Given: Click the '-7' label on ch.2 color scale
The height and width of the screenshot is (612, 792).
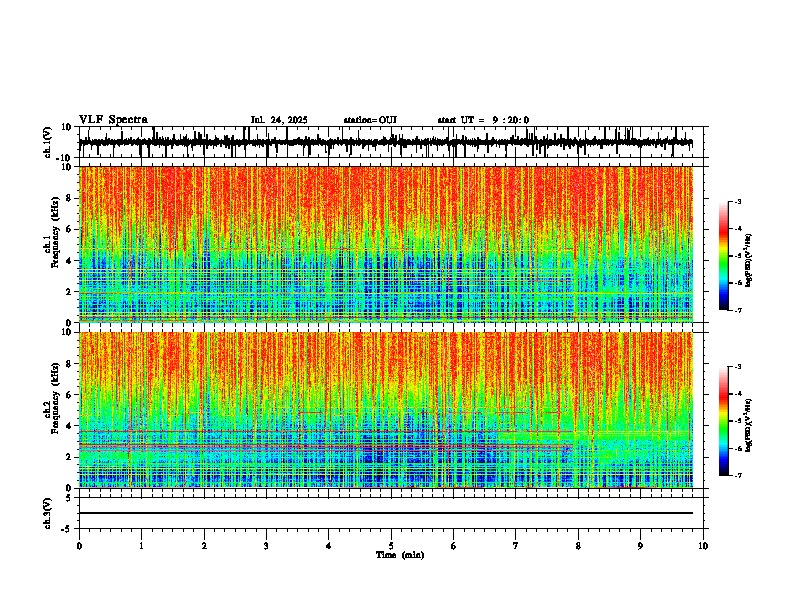Looking at the screenshot, I should point(738,475).
